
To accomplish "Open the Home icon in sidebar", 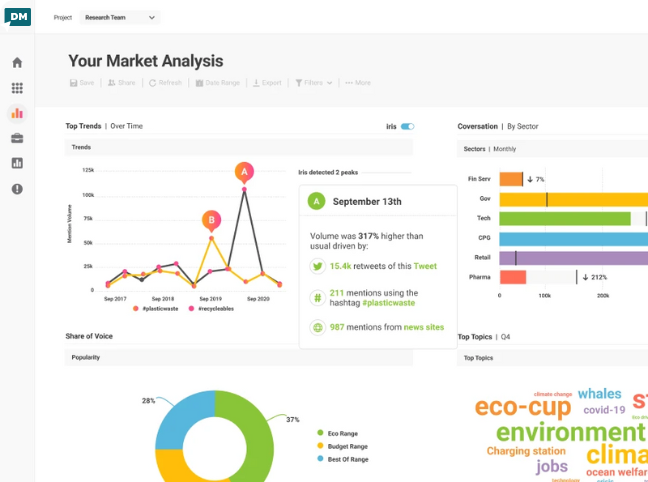I will coord(17,62).
